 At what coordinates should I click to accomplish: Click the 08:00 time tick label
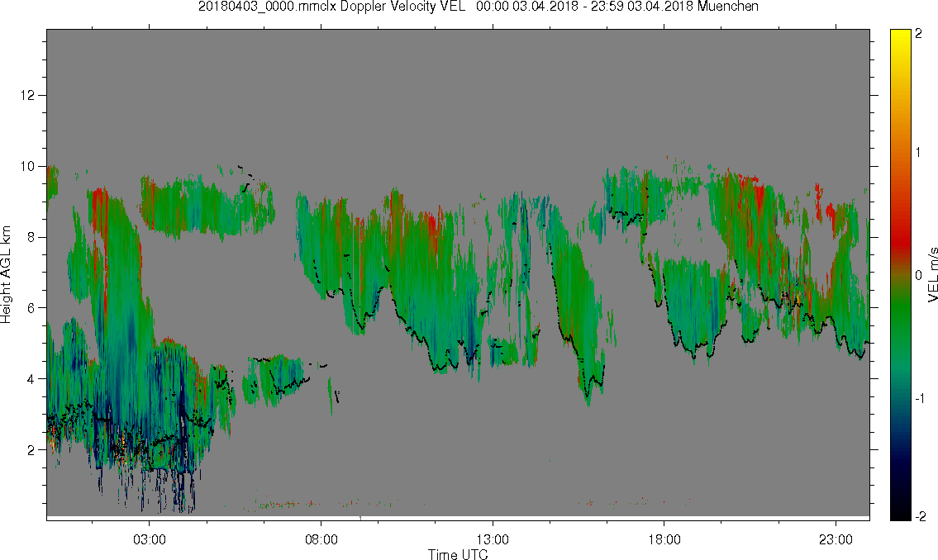coord(321,539)
